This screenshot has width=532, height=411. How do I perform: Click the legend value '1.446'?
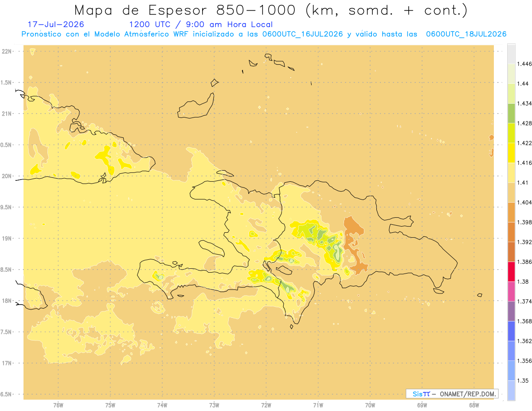click(524, 64)
